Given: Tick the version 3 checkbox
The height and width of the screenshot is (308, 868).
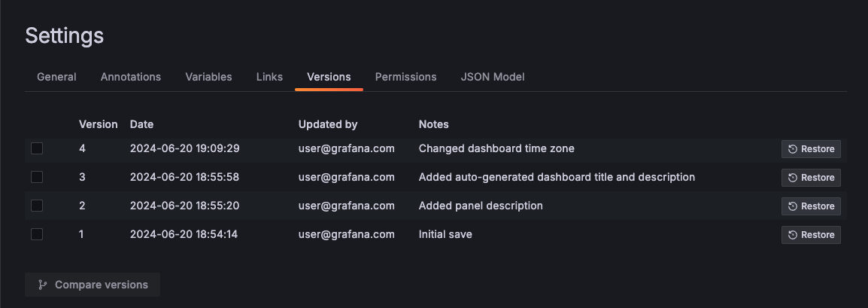Looking at the screenshot, I should pyautogui.click(x=37, y=177).
